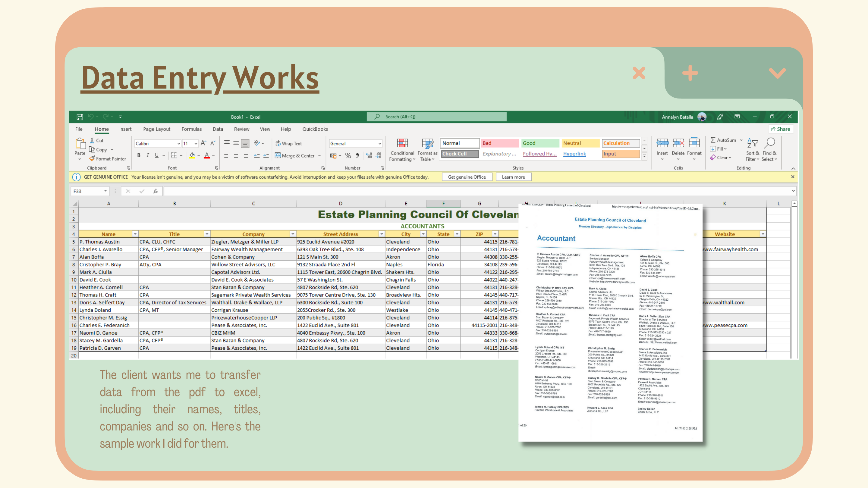
Task: Toggle Italic formatting
Action: [x=148, y=155]
